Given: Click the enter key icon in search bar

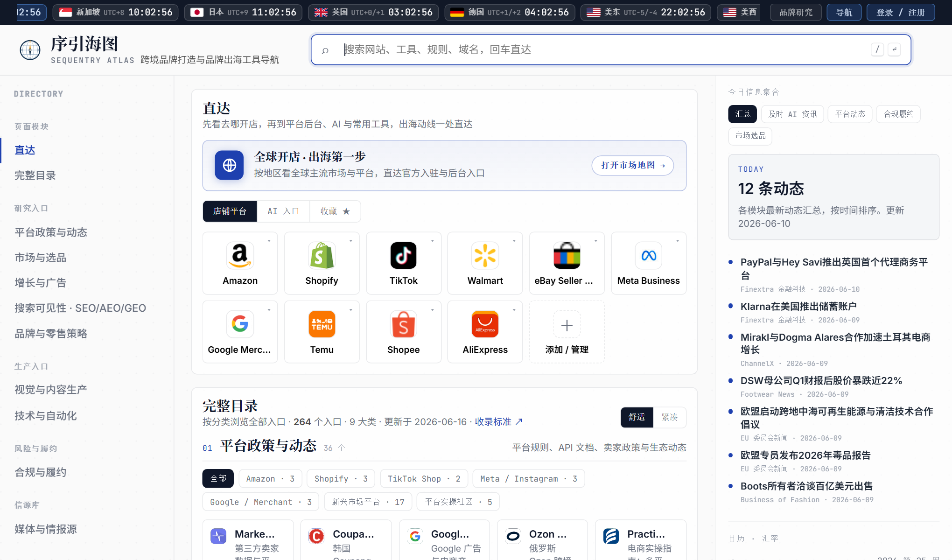Looking at the screenshot, I should (895, 49).
